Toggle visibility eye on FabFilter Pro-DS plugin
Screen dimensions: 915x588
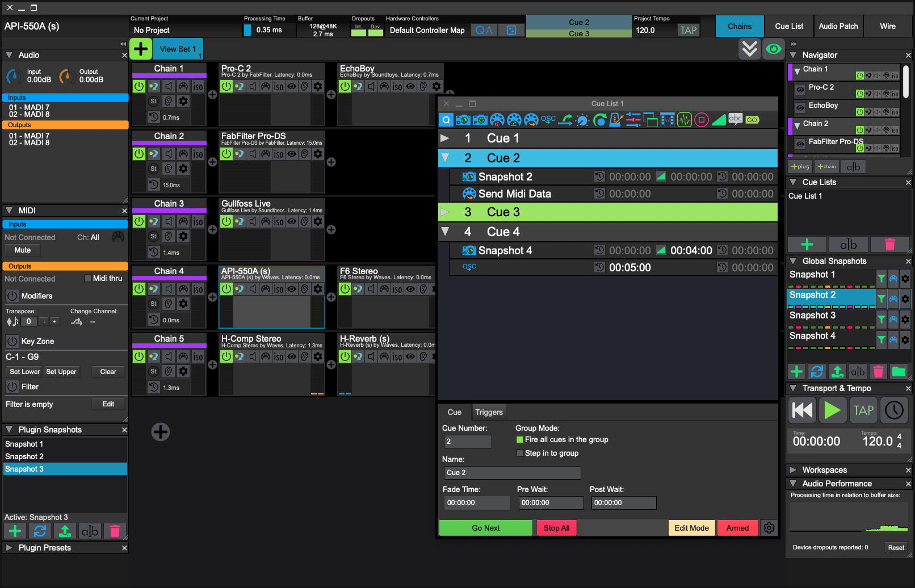click(x=292, y=153)
